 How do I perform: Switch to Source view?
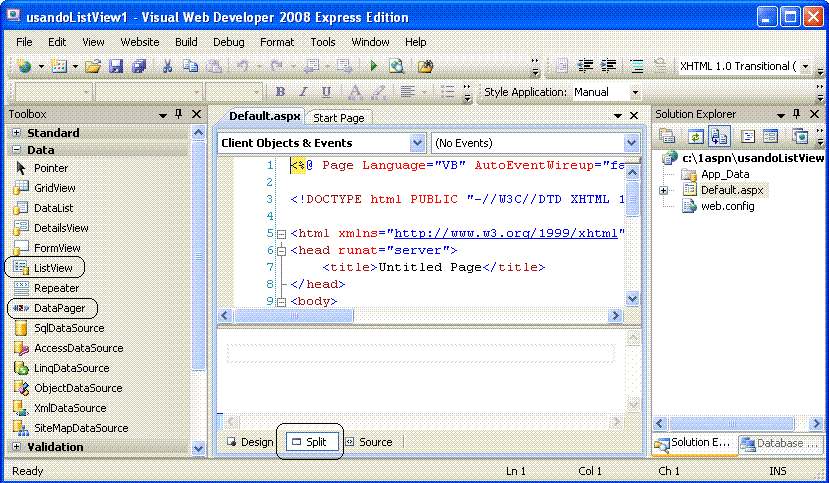(369, 442)
